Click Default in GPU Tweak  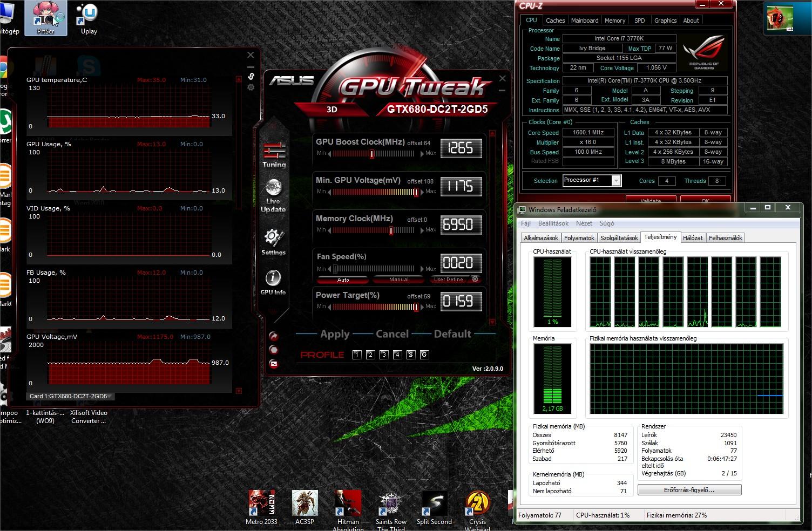[452, 334]
